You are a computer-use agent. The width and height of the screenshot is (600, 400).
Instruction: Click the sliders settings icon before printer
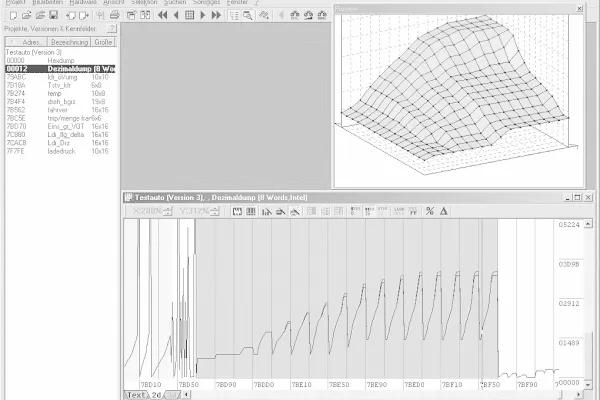tap(100, 15)
